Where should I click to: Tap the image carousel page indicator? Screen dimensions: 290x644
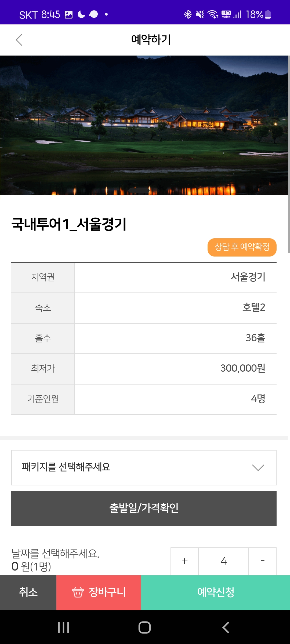(139, 190)
